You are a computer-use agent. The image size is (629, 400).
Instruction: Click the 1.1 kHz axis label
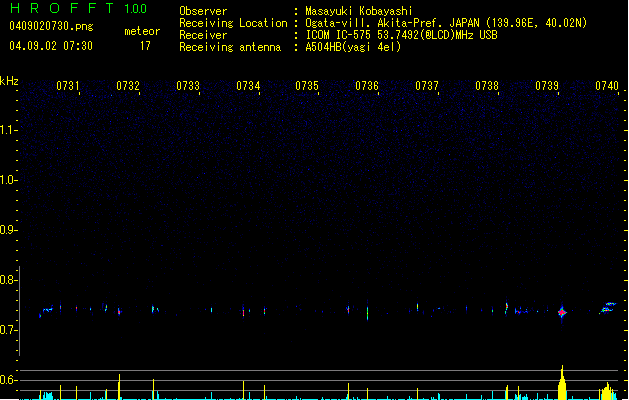click(x=8, y=130)
